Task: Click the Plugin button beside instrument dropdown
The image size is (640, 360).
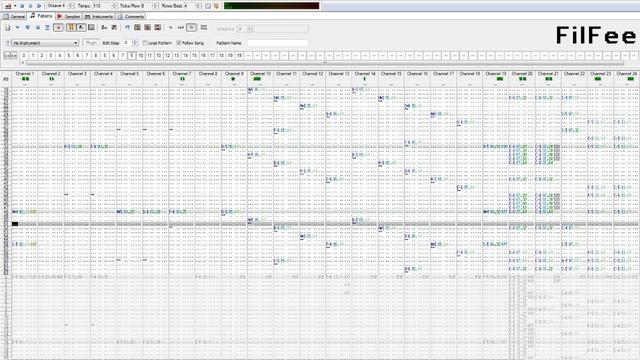Action: (x=91, y=43)
